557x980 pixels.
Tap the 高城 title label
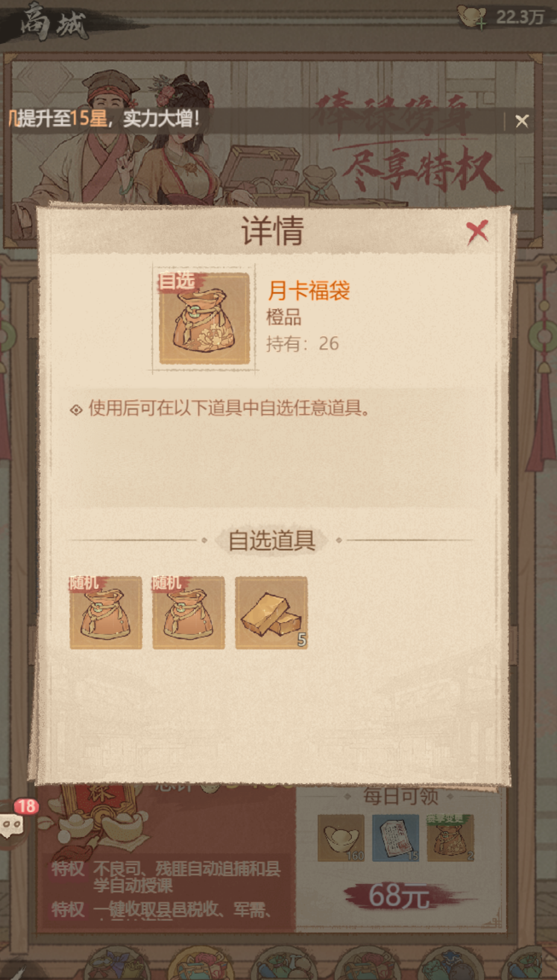coord(53,22)
